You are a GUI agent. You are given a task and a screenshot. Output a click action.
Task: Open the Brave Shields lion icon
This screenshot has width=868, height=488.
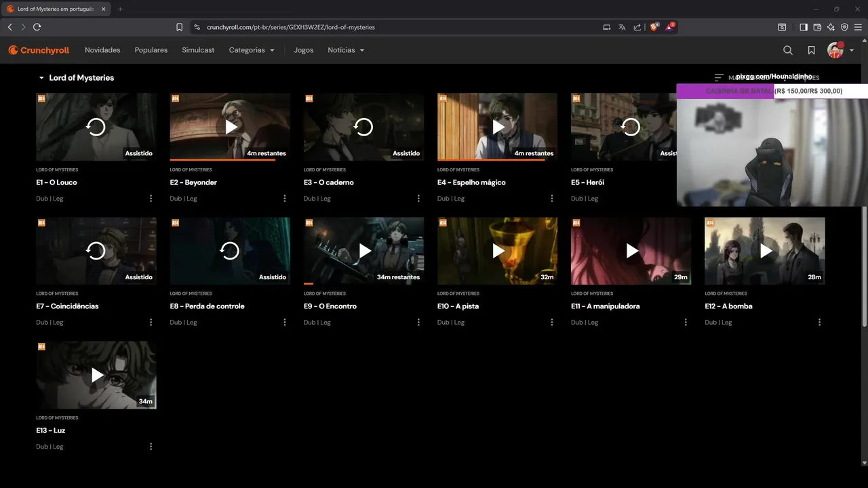click(654, 27)
